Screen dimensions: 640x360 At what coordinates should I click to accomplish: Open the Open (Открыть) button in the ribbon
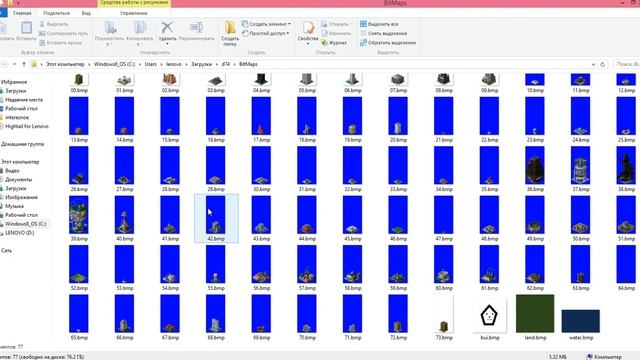[335, 24]
